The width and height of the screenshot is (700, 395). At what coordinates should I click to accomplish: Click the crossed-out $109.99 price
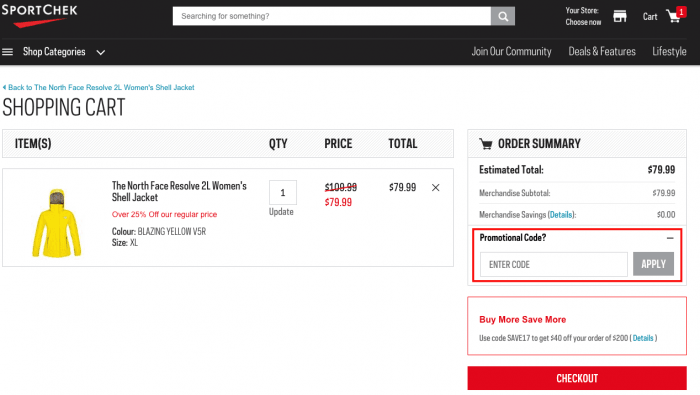[341, 187]
